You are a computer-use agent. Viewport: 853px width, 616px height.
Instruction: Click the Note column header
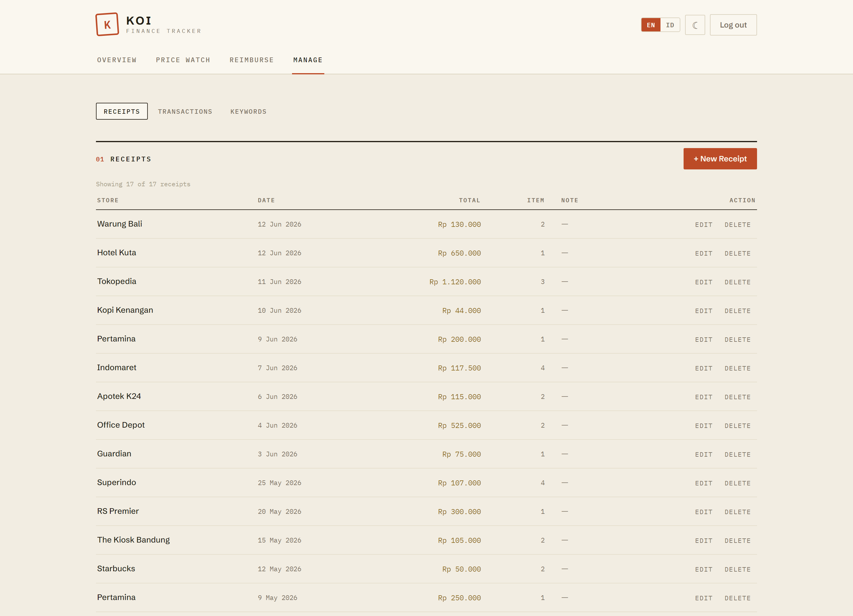click(570, 200)
